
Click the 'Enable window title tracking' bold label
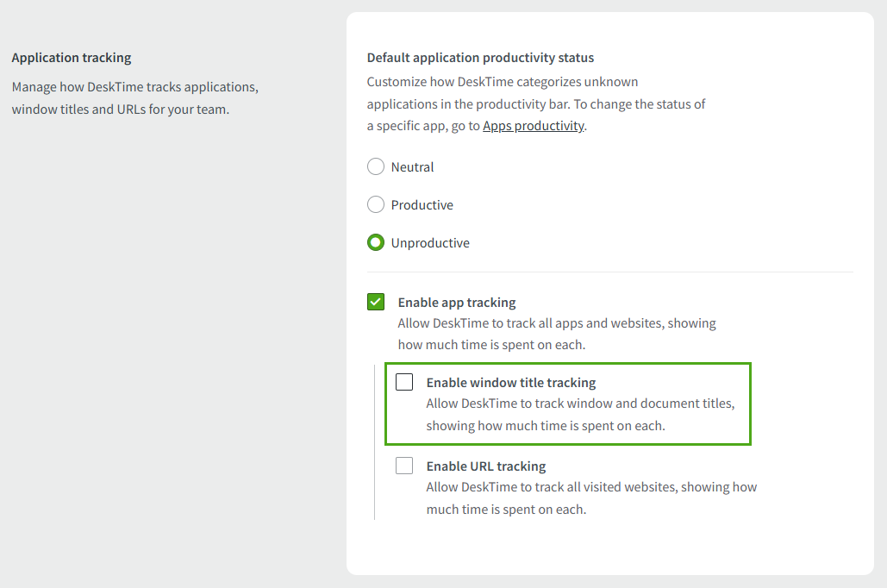click(511, 383)
